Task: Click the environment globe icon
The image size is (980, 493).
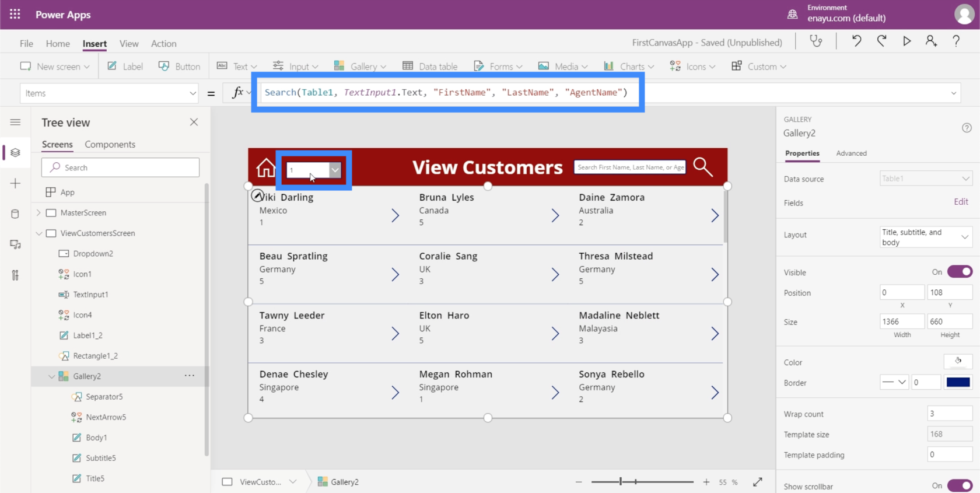Action: [x=792, y=14]
